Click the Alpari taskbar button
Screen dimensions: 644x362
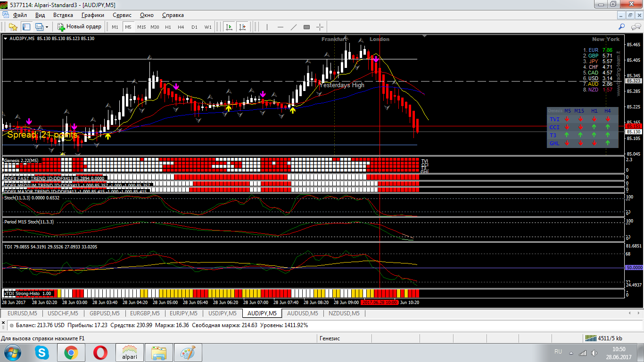pyautogui.click(x=130, y=353)
